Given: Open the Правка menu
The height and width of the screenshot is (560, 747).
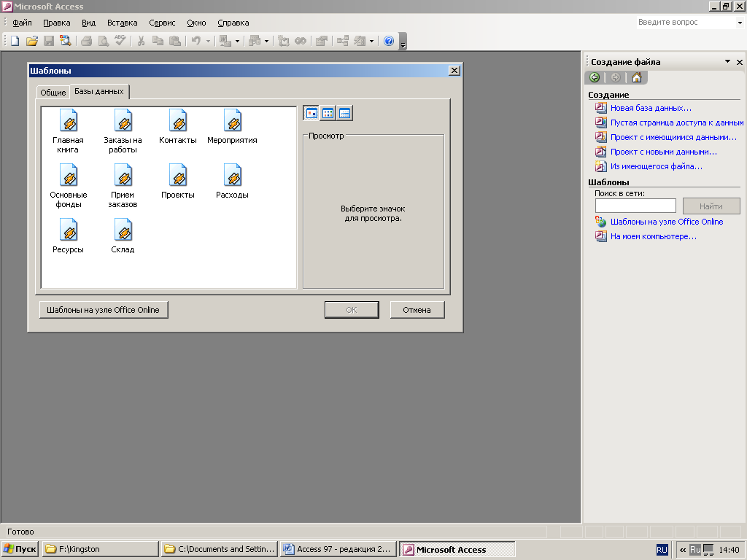Looking at the screenshot, I should [x=57, y=23].
